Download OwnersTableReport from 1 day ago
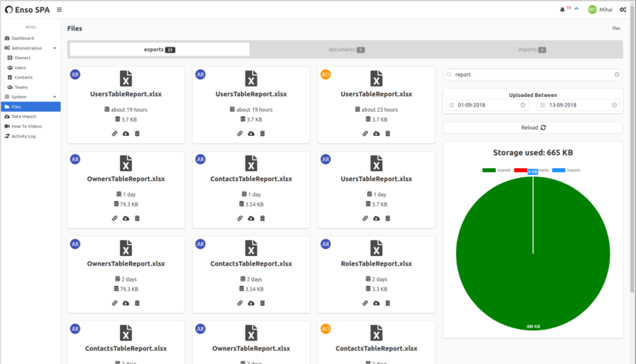This screenshot has width=636, height=364. pyautogui.click(x=125, y=218)
